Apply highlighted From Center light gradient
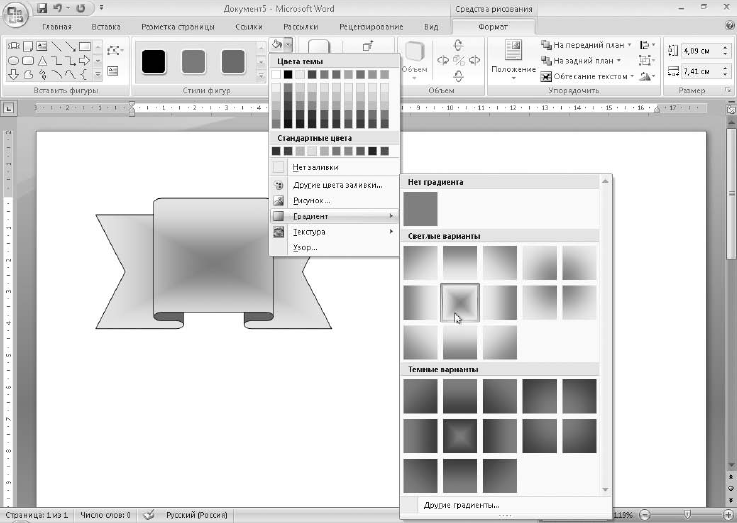The image size is (737, 523). pos(460,303)
